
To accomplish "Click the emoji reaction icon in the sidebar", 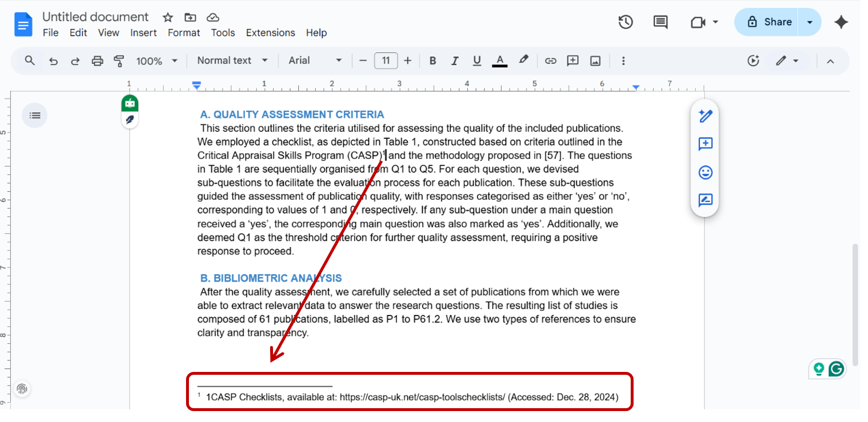I will click(705, 172).
